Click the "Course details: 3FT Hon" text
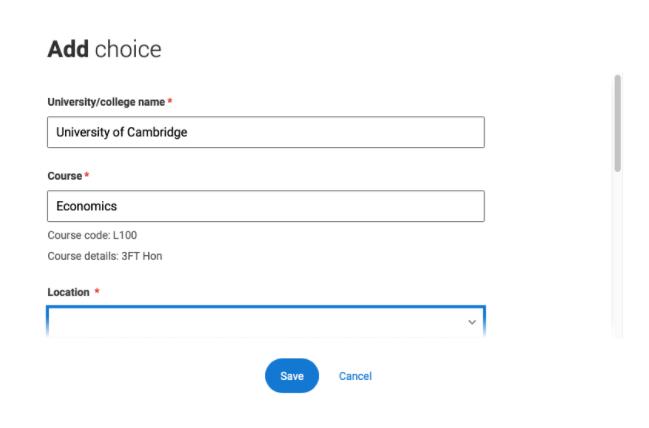 click(x=104, y=256)
